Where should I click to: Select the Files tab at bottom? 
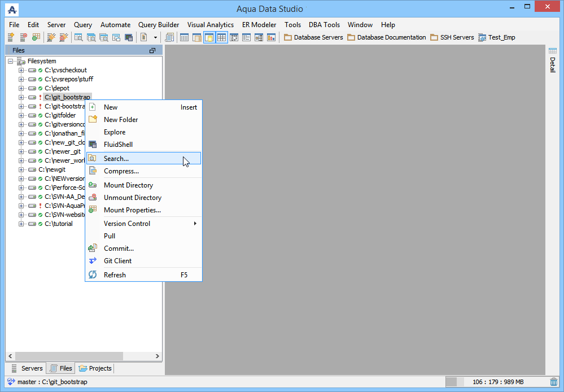coord(61,368)
